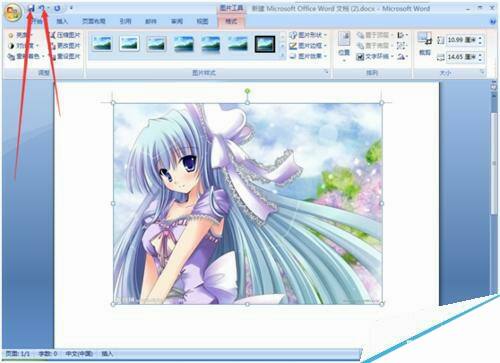This screenshot has width=500, height=363.
Task: Switch to the 邮件 ribbon tab
Action: [x=151, y=22]
